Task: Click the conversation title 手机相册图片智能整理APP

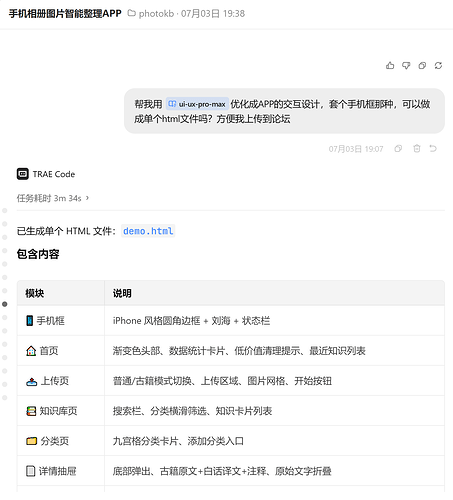Action: pos(65,14)
